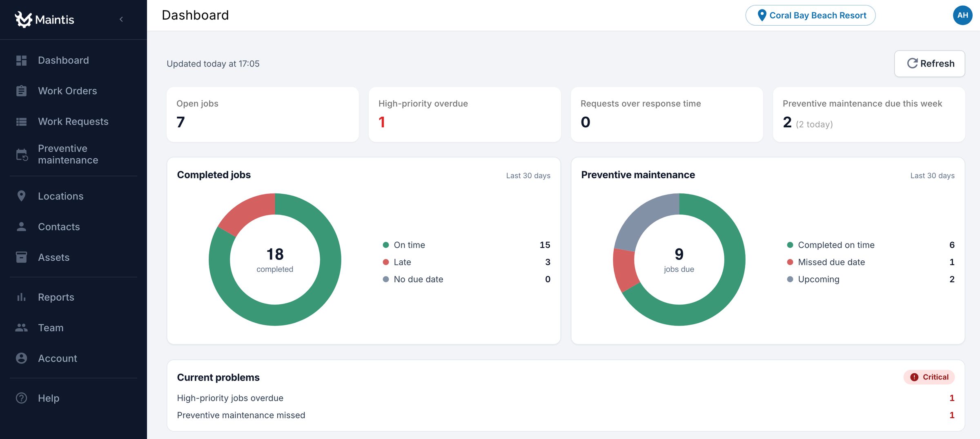Click the Upcoming legend dot
Viewport: 980px width, 439px height.
coord(790,279)
